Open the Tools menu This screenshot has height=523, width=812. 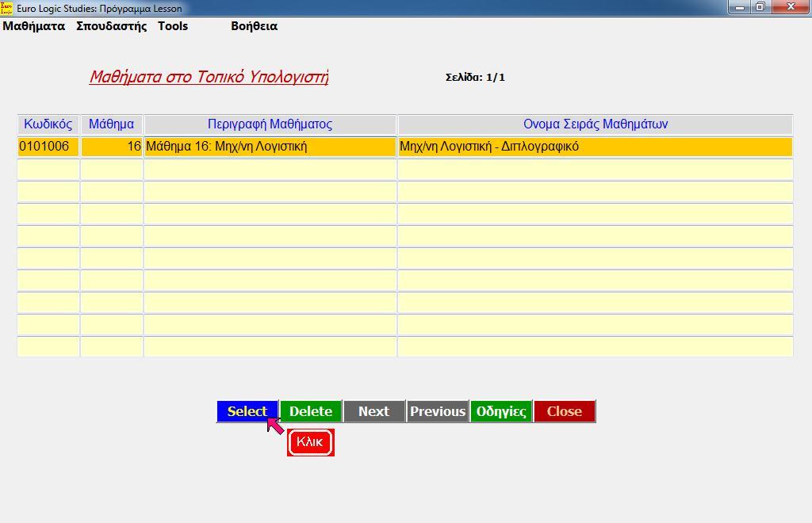coord(173,26)
